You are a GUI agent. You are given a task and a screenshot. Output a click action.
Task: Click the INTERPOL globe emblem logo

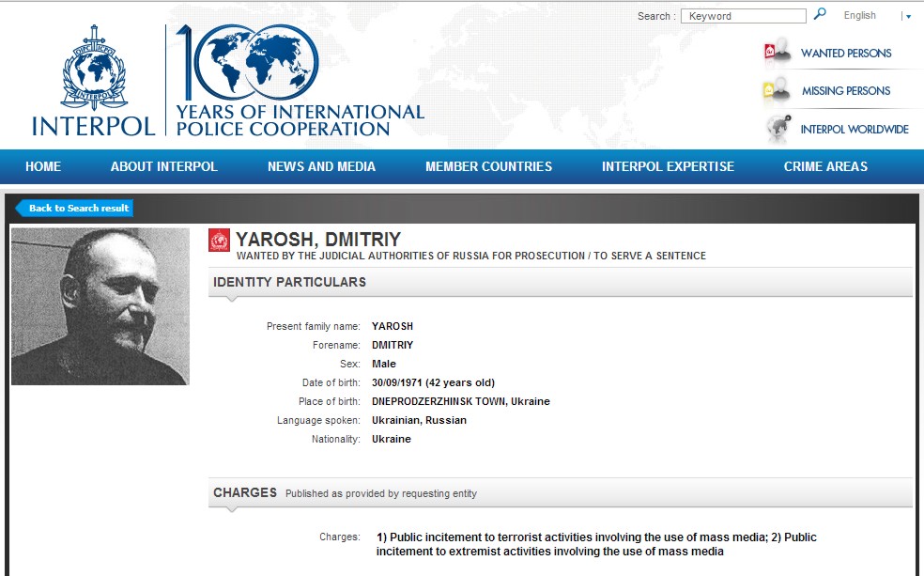91,68
